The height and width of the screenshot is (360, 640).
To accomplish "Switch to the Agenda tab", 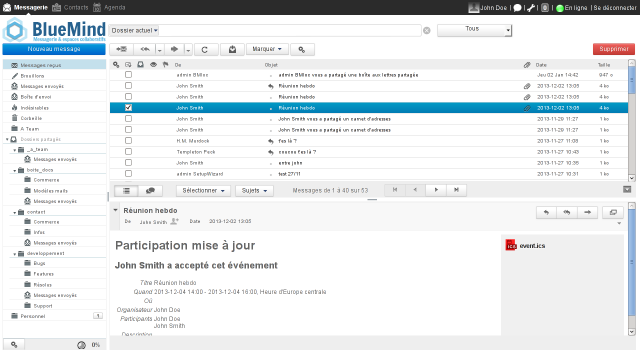I will [109, 7].
